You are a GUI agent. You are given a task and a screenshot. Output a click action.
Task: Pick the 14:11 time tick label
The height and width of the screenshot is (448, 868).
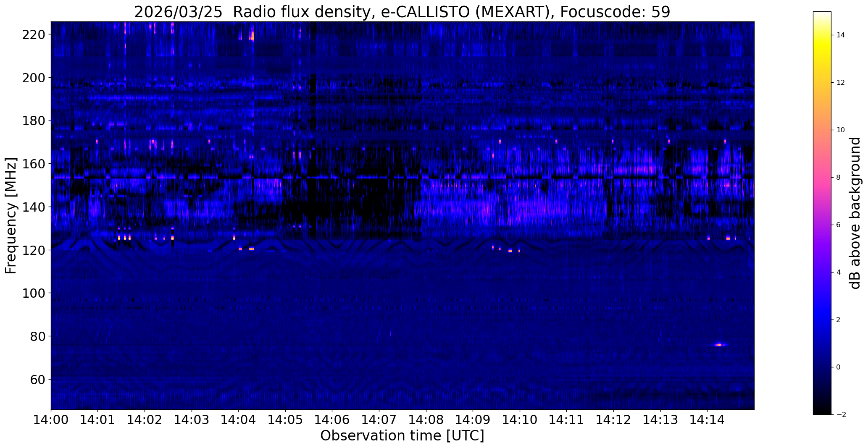pos(567,419)
